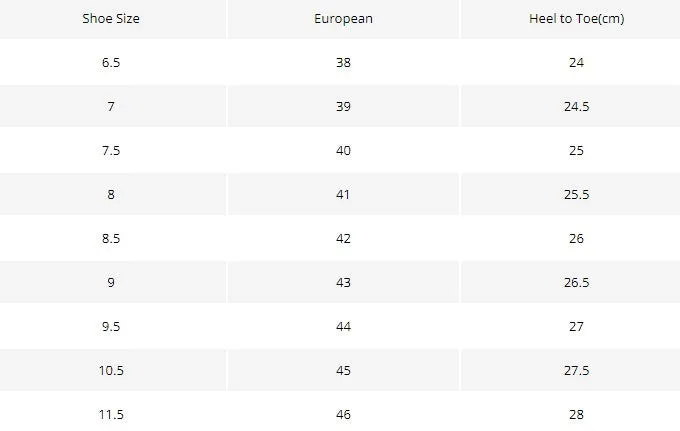
Task: Select the 26.5 heel to toe value
Action: coord(576,282)
